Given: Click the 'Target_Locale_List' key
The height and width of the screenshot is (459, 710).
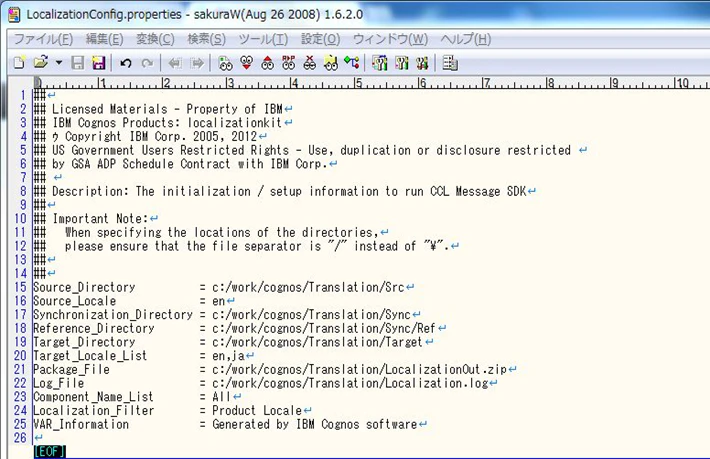Looking at the screenshot, I should tap(90, 356).
